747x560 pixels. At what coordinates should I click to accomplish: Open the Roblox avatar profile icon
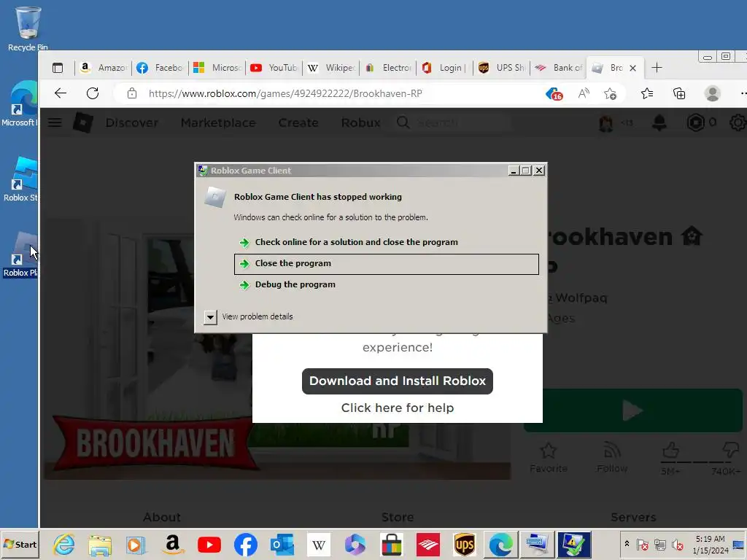point(606,123)
